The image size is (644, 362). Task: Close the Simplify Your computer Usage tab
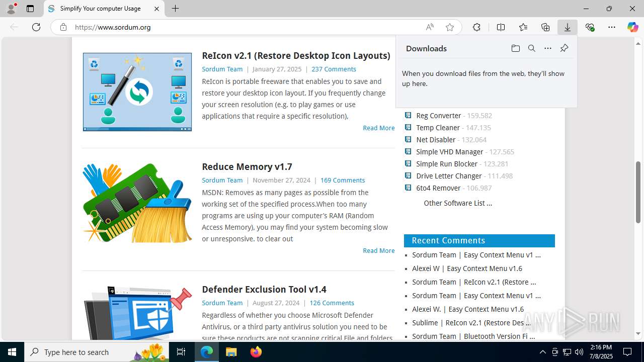pyautogui.click(x=156, y=9)
